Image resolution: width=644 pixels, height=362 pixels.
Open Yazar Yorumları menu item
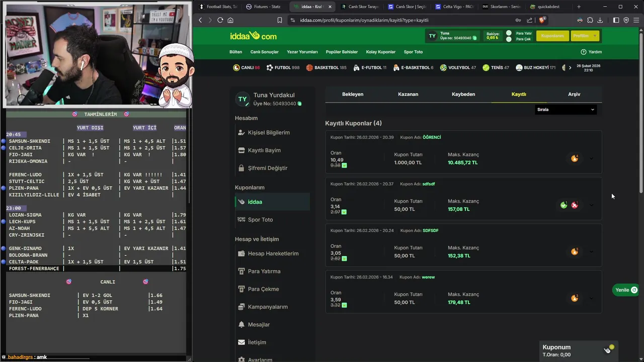click(x=302, y=52)
